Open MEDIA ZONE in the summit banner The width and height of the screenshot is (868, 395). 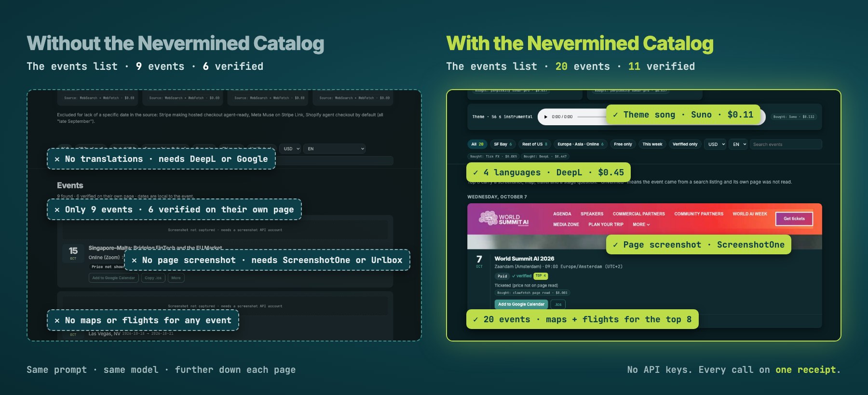(566, 224)
